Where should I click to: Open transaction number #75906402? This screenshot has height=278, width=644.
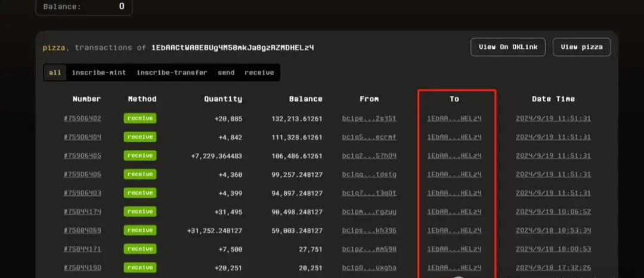(82, 118)
